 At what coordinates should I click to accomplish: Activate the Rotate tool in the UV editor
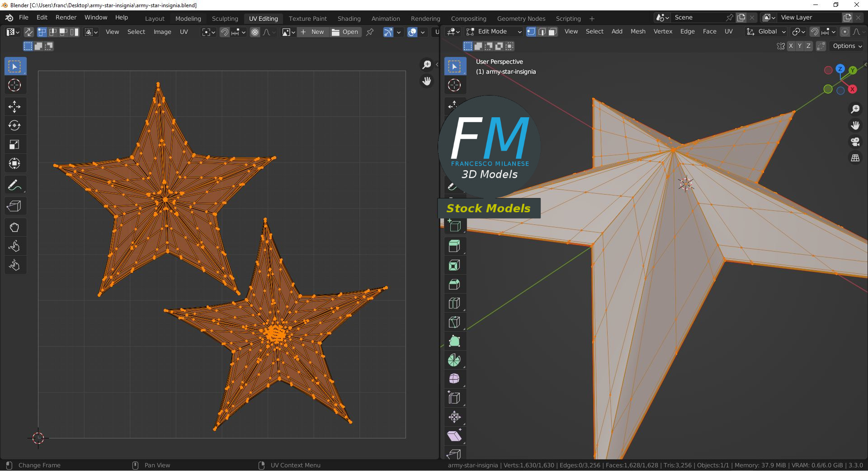click(x=15, y=125)
